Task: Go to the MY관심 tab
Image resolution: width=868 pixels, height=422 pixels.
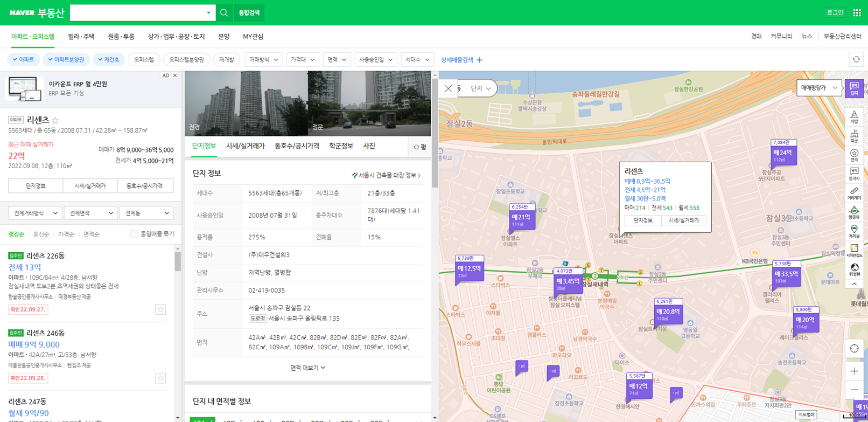Action: click(x=253, y=37)
